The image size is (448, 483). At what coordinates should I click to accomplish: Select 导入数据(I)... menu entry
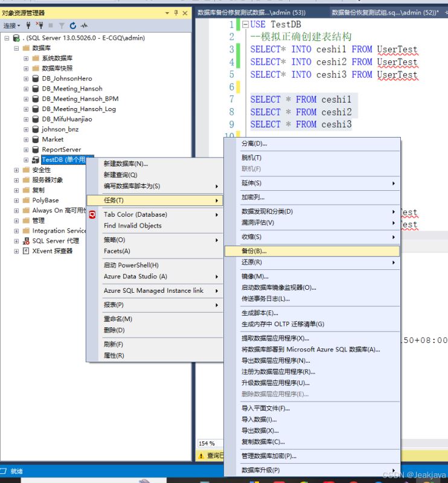(x=312, y=420)
